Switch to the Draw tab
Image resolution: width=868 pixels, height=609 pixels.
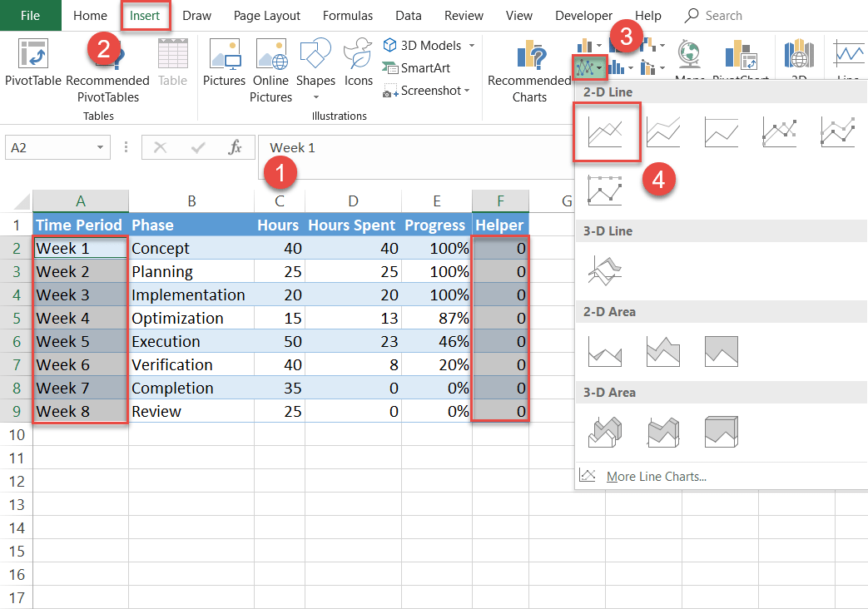pos(197,16)
